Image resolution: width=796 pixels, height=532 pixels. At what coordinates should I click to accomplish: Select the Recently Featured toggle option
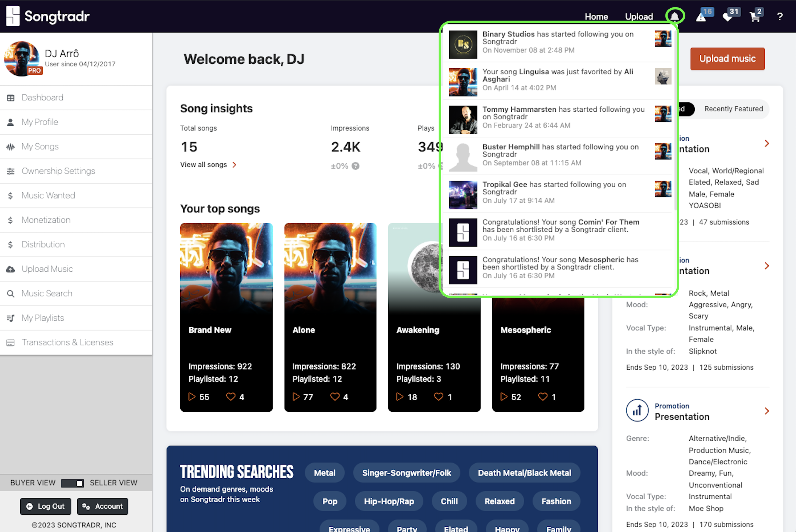(734, 109)
